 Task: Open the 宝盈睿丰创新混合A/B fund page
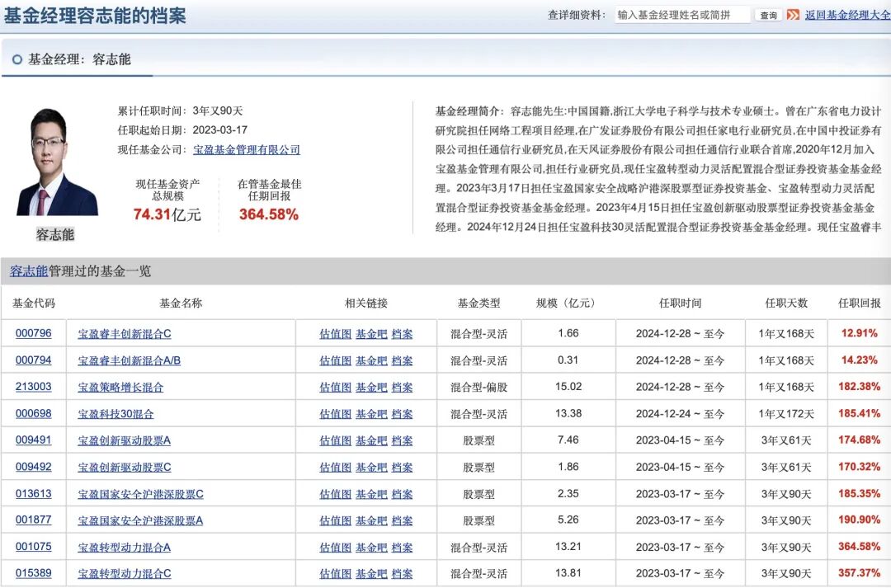(x=129, y=360)
